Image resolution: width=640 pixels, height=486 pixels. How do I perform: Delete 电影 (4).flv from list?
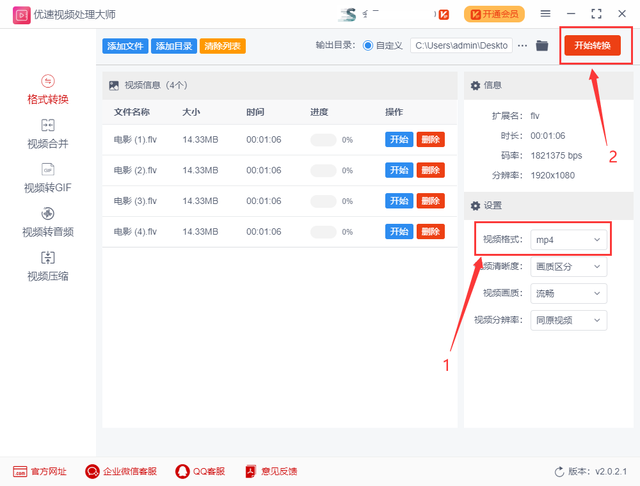pos(431,231)
